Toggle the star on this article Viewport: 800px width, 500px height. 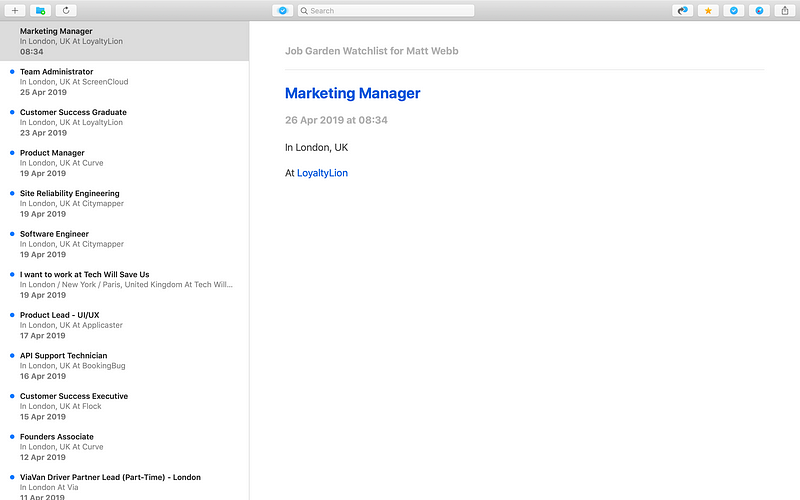point(708,10)
